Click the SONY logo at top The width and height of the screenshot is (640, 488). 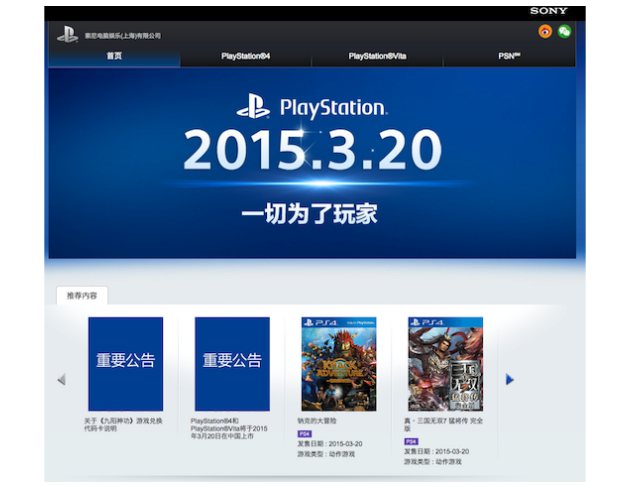[549, 11]
